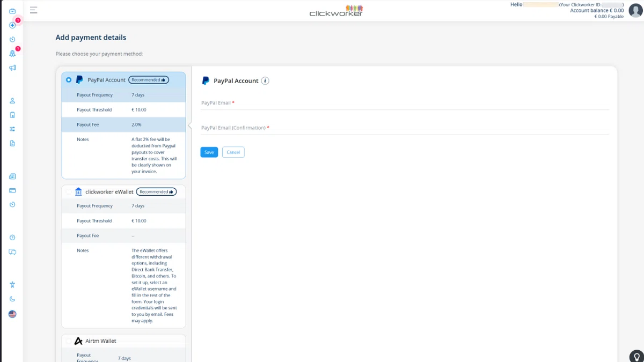Click the PayPal flat 2% fee notes text
This screenshot has height=362, width=644.
[154, 156]
